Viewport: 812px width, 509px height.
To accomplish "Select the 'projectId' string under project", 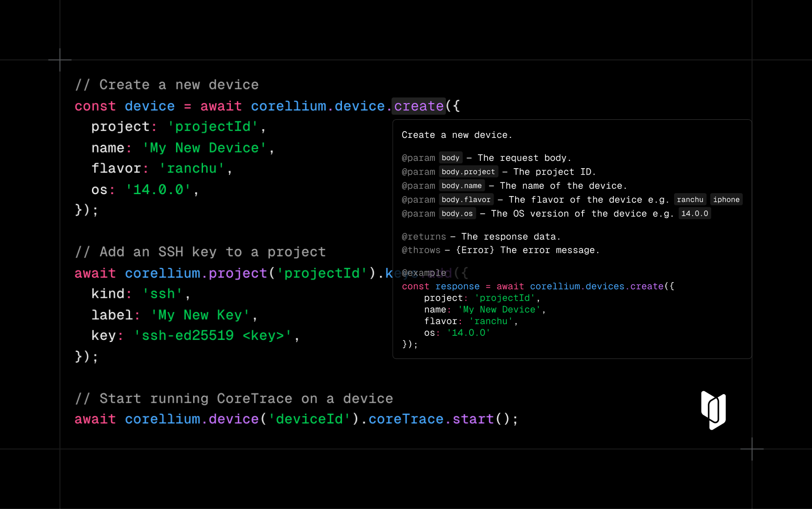I will click(x=213, y=127).
